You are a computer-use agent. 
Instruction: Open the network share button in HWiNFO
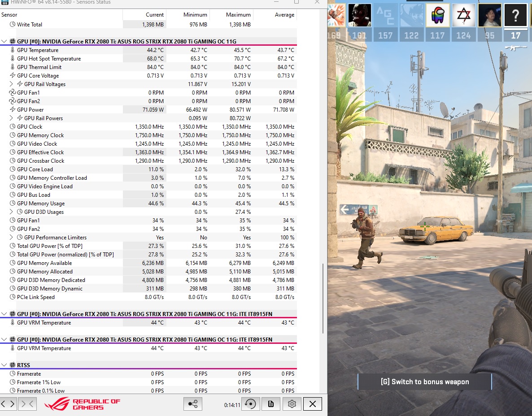pyautogui.click(x=193, y=404)
